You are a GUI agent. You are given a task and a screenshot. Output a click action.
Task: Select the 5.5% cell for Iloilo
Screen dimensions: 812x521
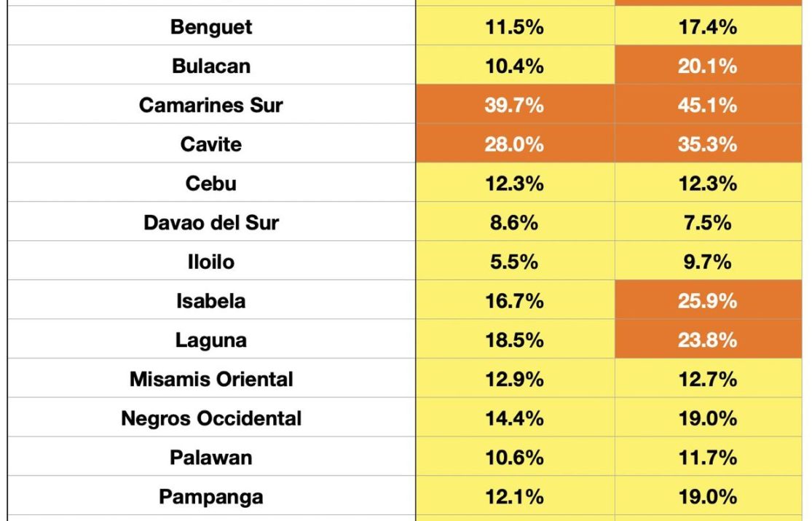[514, 262]
